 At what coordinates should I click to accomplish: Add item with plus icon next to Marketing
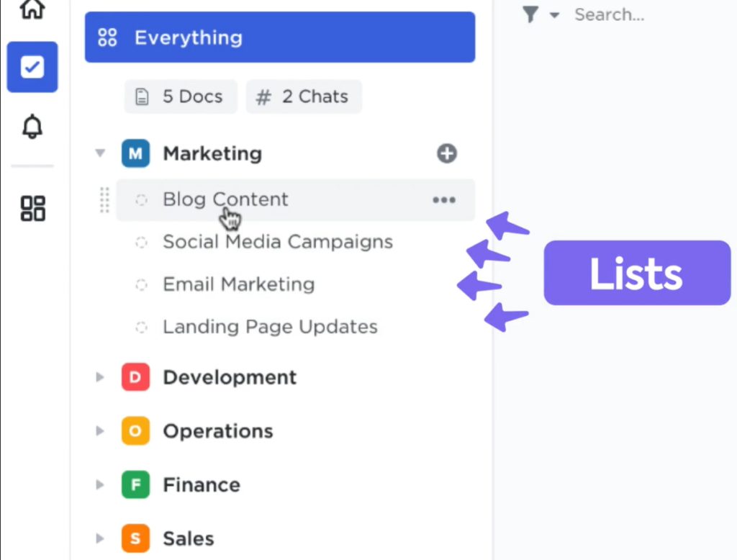click(x=446, y=153)
